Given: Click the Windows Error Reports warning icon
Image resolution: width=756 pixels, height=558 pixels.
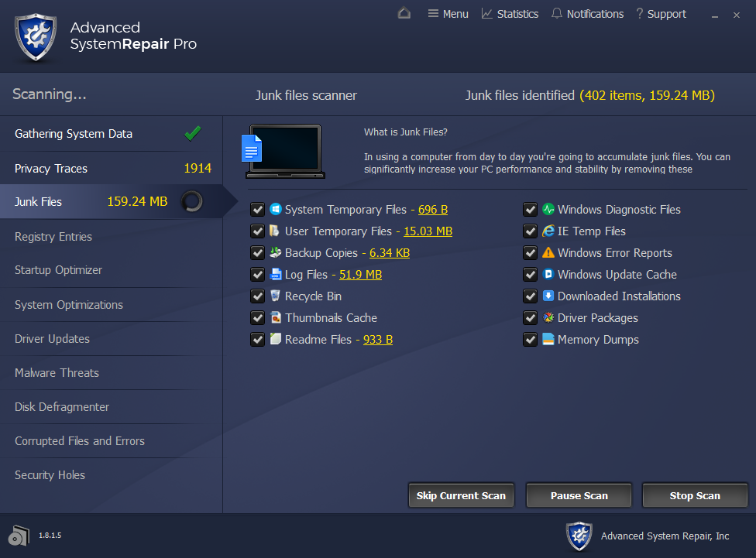Looking at the screenshot, I should click(x=548, y=253).
